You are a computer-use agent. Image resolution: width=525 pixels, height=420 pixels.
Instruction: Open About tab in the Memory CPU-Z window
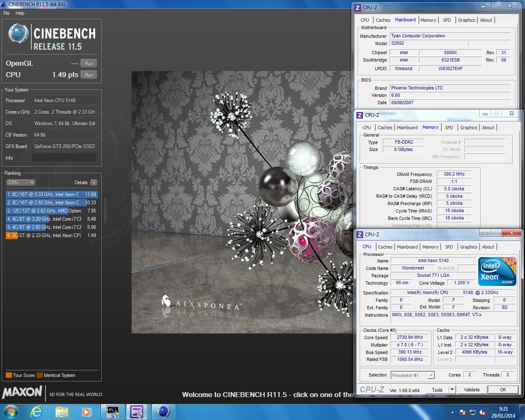488,128
